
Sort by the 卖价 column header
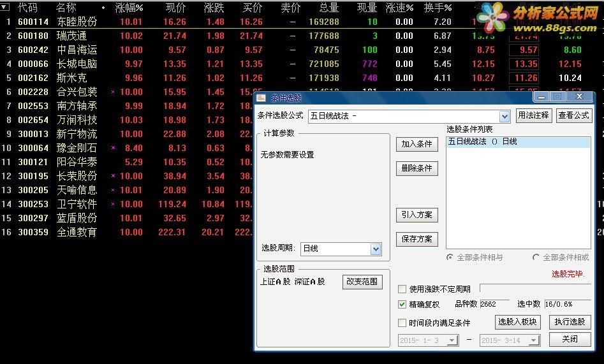[290, 7]
